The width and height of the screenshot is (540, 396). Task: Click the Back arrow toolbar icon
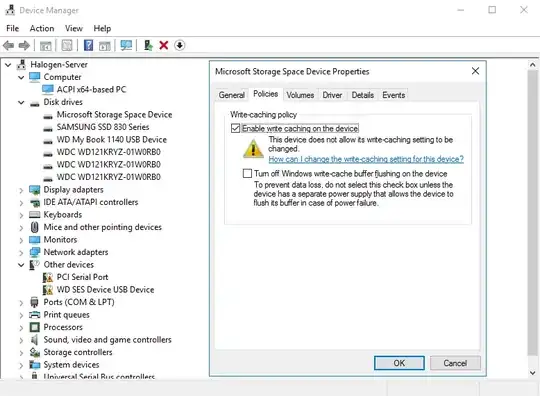[x=8, y=45]
